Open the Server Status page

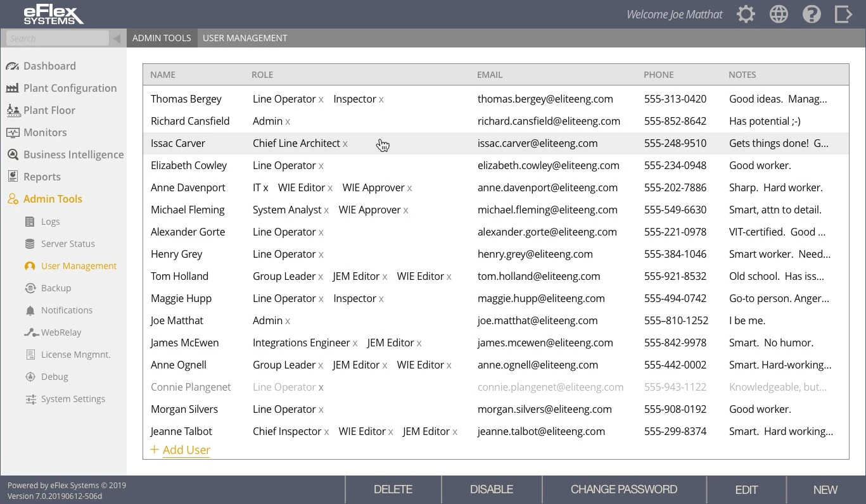68,244
